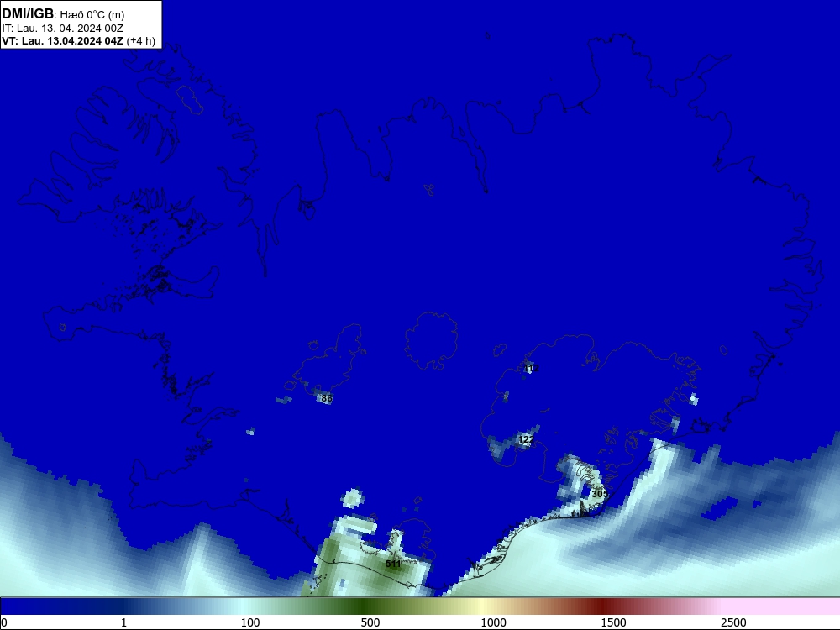
Task: Click the '305' value label on map
Action: pyautogui.click(x=600, y=493)
